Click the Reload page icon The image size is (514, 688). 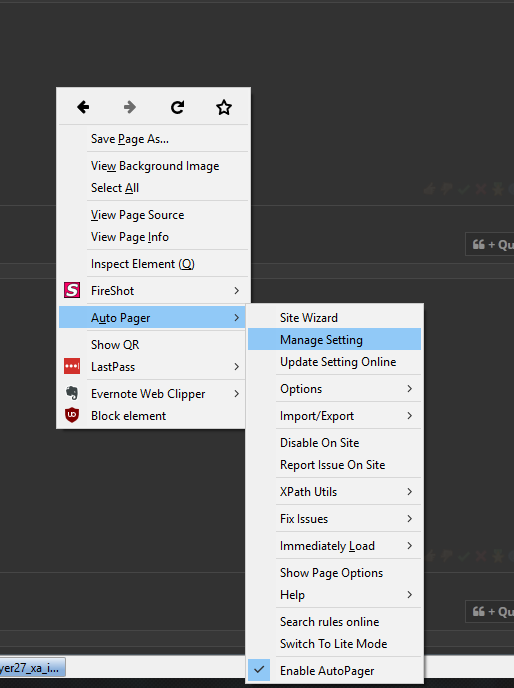(x=177, y=107)
